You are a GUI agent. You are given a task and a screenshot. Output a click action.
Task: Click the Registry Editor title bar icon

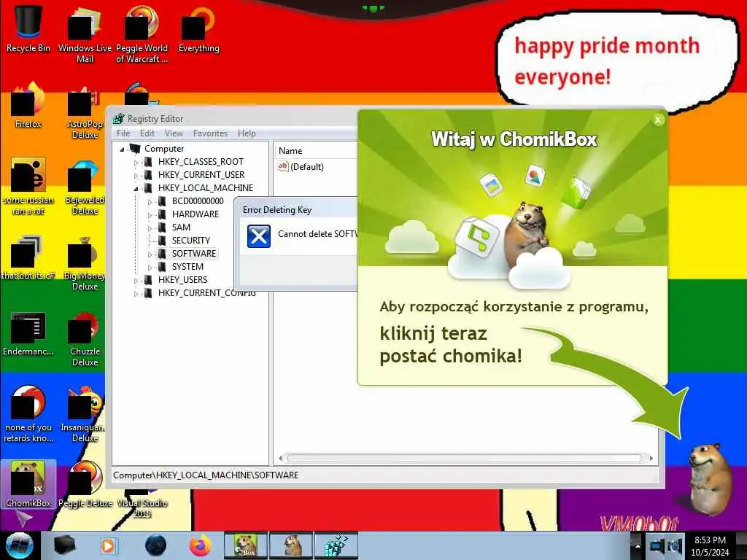point(119,119)
